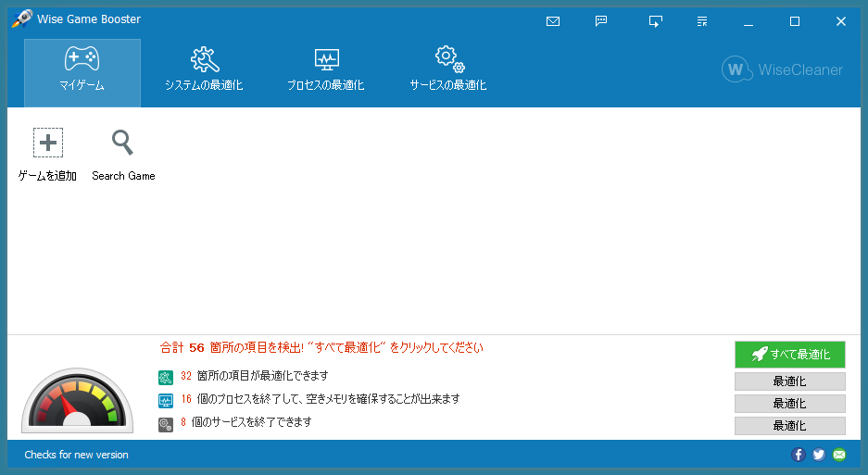Click the monitor icon in title bar
Image resolution: width=868 pixels, height=475 pixels.
coord(656,21)
